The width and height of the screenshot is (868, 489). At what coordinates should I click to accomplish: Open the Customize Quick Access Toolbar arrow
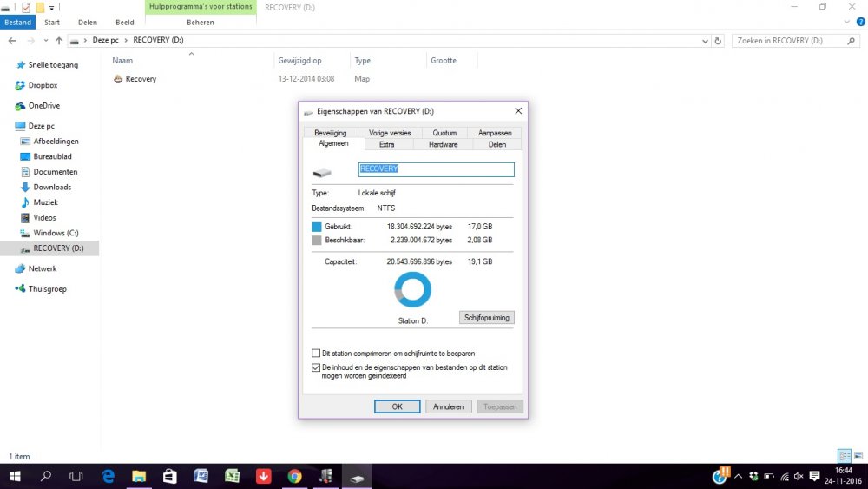(x=51, y=8)
